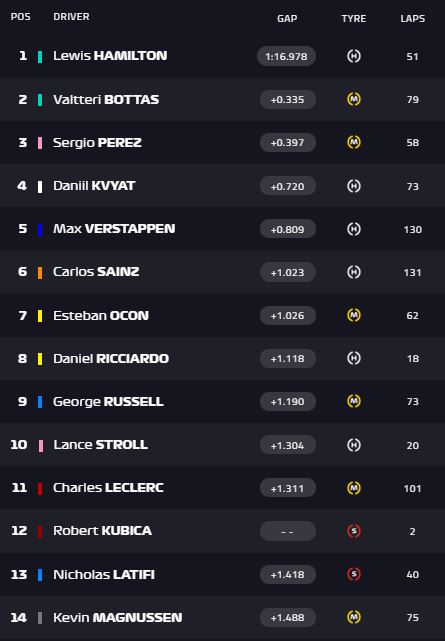Select Hamilton's 1:16.978 lap time pill
This screenshot has width=445, height=641.
tap(286, 56)
